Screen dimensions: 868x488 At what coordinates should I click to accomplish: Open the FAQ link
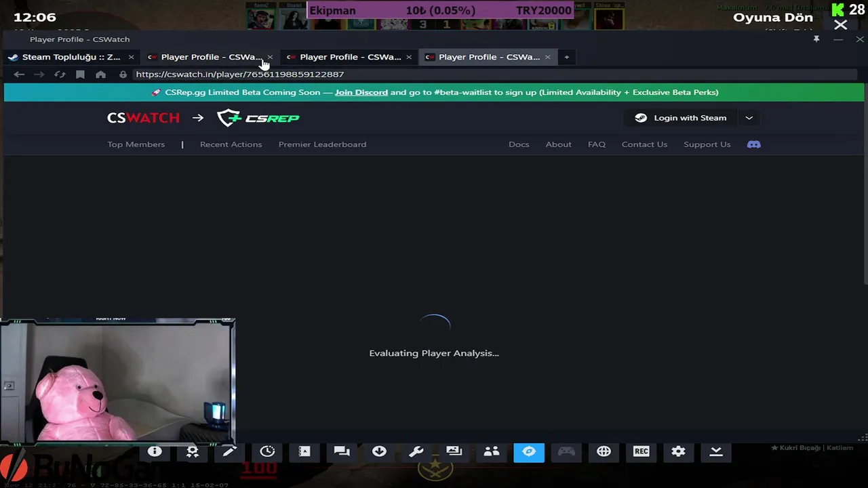pyautogui.click(x=597, y=144)
